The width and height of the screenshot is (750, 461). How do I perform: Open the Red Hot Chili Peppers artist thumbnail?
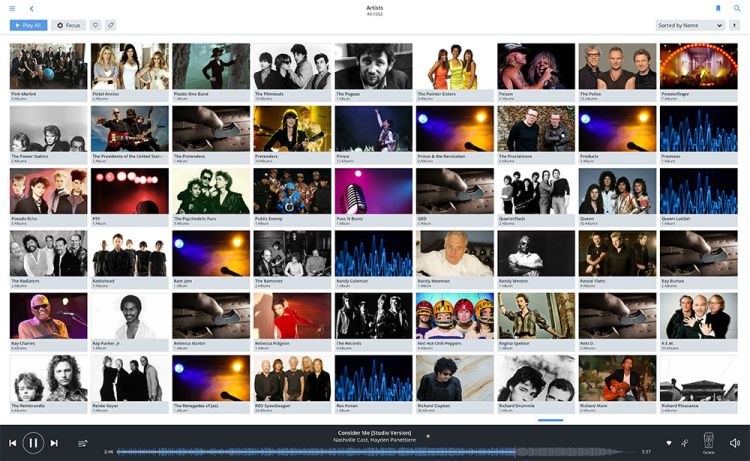tap(454, 316)
